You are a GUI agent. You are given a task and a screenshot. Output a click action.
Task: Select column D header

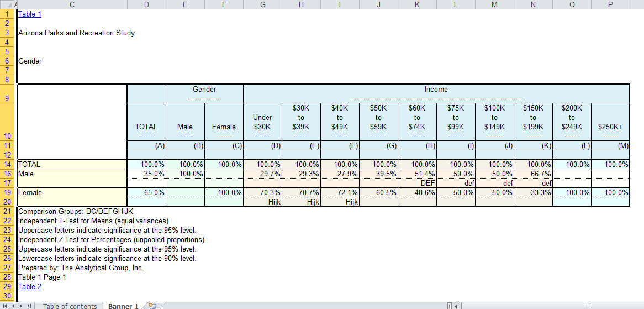146,4
